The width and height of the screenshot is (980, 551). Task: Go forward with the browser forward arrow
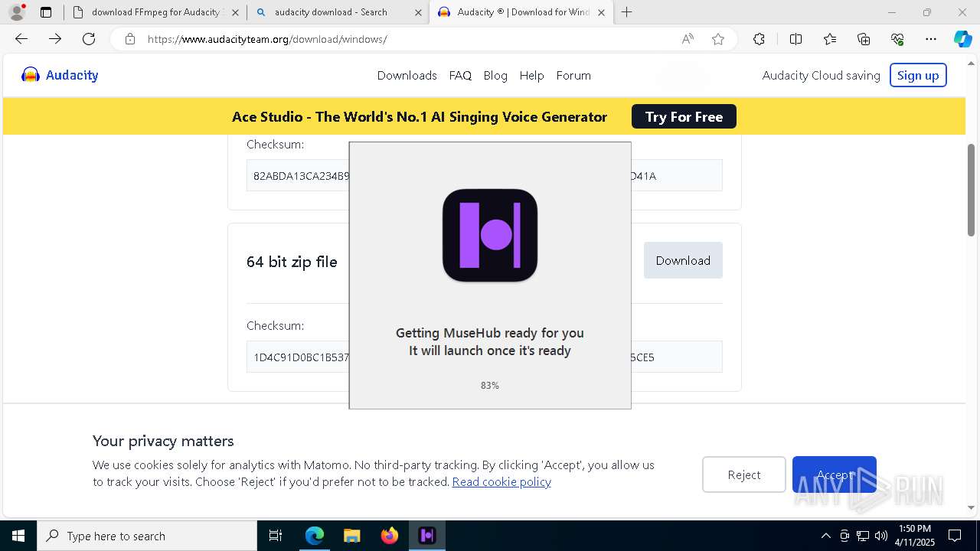tap(55, 39)
